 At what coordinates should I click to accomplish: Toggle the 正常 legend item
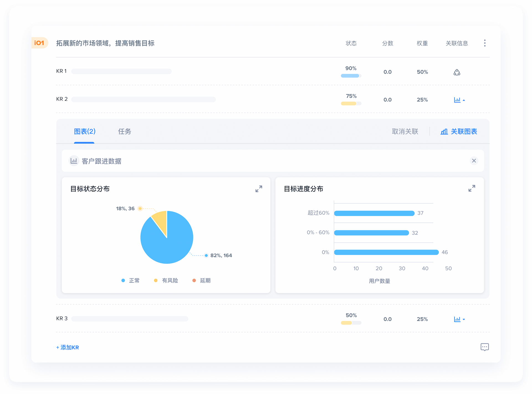(x=131, y=281)
